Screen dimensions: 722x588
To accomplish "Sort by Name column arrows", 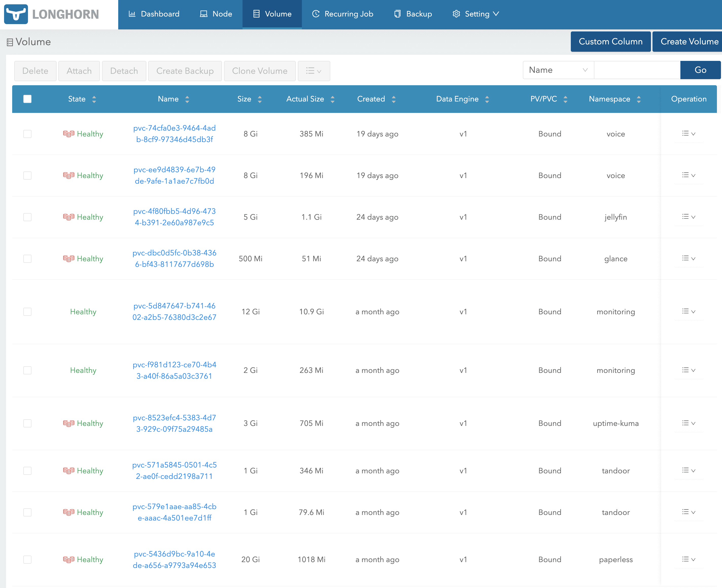I will (187, 99).
